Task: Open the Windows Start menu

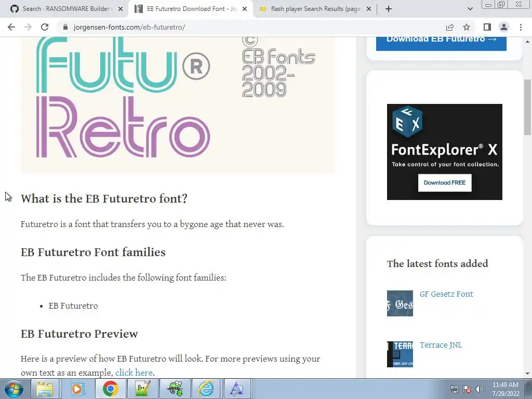Action: coord(14,389)
